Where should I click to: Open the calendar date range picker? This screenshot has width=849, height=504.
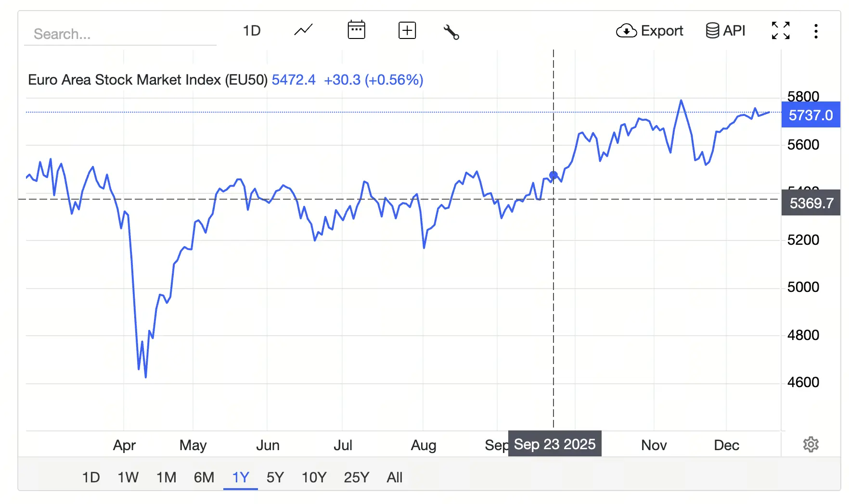coord(356,30)
